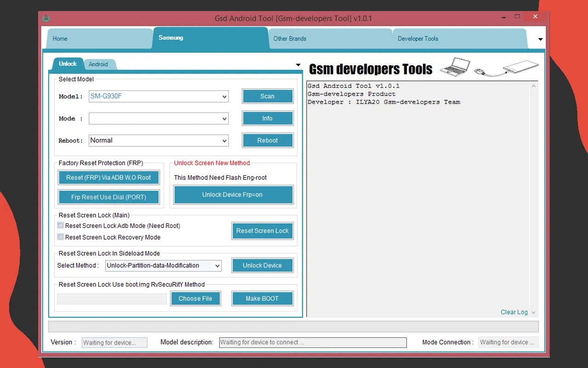Enable Reset Screen Lock Recovery Mode checkbox
This screenshot has height=368, width=588.
tap(60, 237)
